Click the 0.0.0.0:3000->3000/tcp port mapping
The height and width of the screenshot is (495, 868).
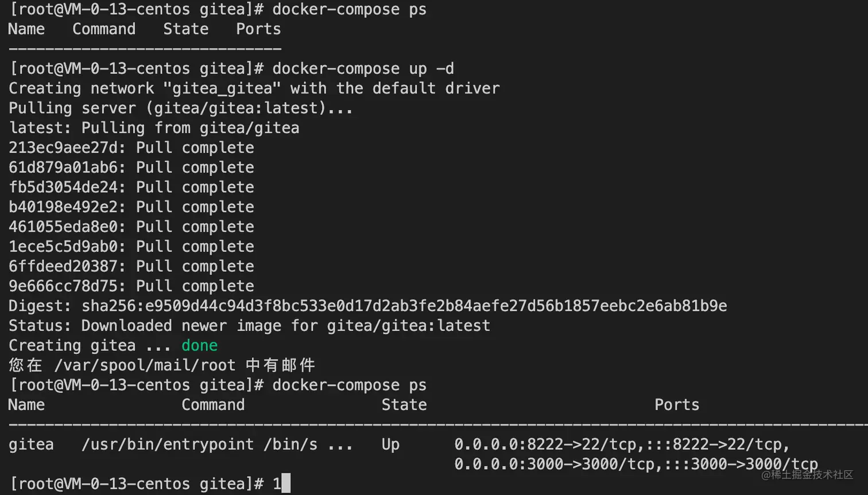[x=555, y=464]
